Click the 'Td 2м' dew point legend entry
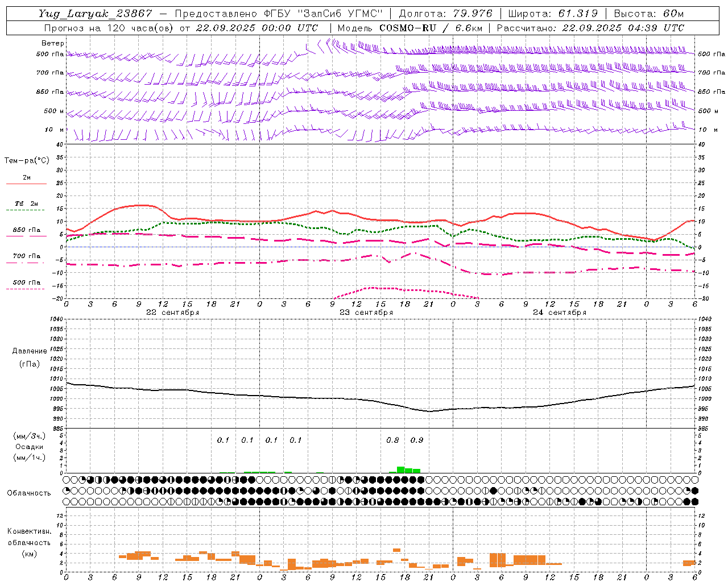This screenshot has height=582, width=728. [x=27, y=203]
